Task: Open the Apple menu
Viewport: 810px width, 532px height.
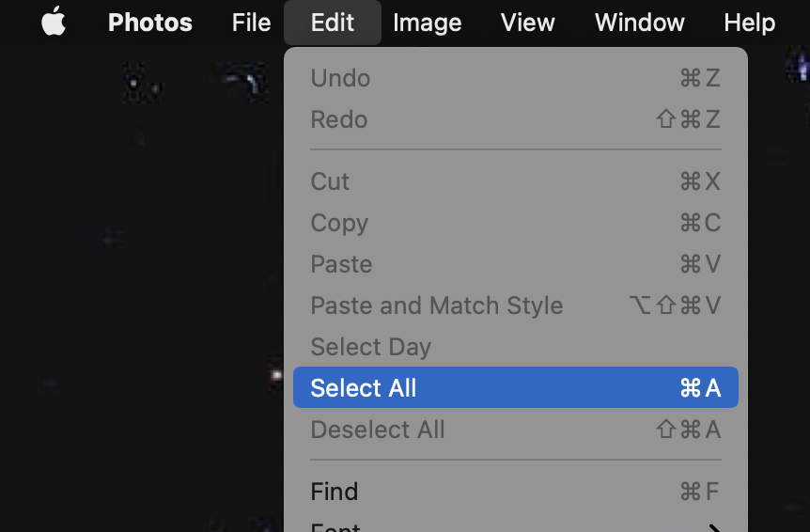Action: (54, 22)
